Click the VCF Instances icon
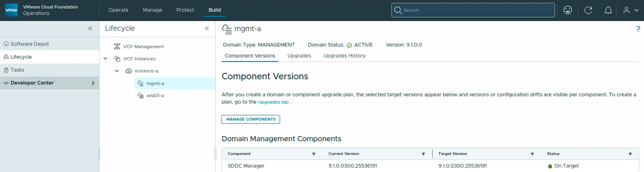The width and height of the screenshot is (644, 172). tap(117, 59)
